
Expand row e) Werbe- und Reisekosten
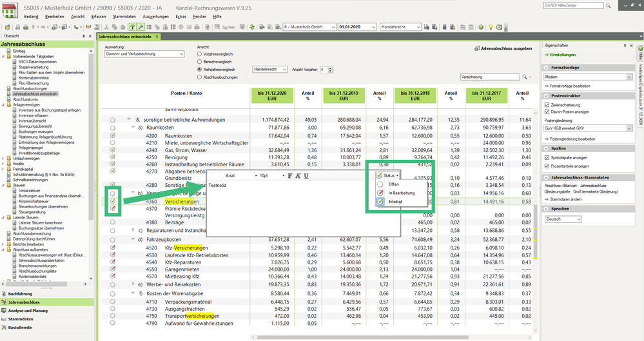tap(133, 284)
